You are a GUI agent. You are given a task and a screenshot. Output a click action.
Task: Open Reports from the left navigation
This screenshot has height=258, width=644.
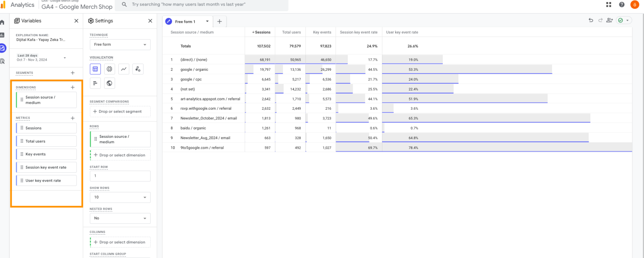pyautogui.click(x=2, y=35)
